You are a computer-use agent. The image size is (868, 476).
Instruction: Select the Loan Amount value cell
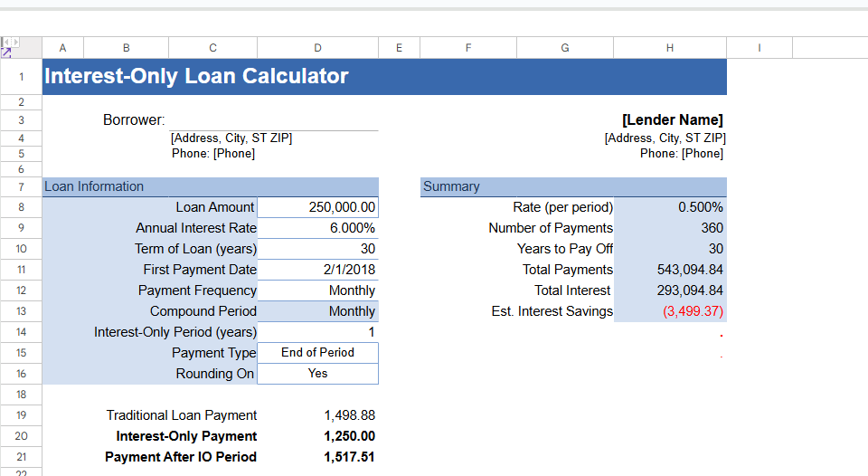point(317,207)
